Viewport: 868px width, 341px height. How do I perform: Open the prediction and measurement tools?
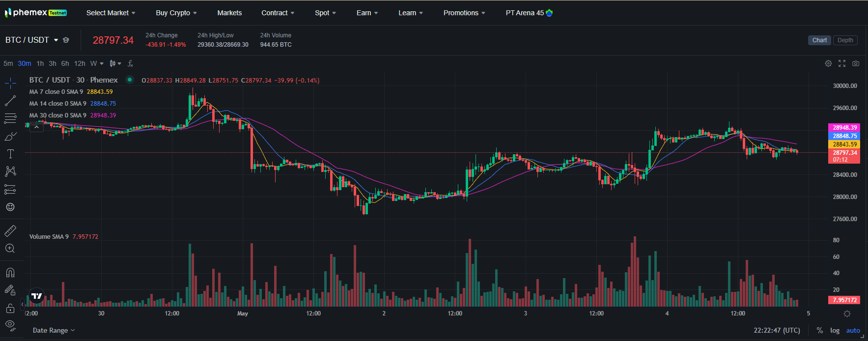pos(10,189)
